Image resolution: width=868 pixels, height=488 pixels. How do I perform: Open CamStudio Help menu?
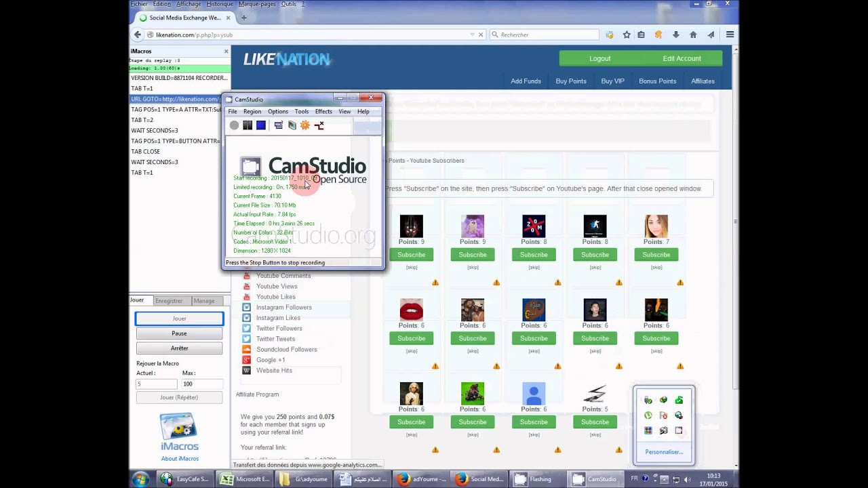[x=363, y=112]
